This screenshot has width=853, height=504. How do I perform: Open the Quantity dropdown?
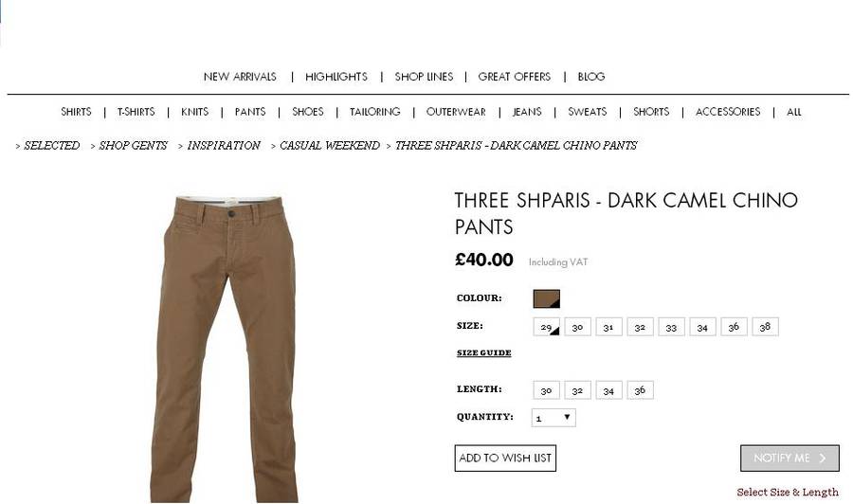[554, 418]
